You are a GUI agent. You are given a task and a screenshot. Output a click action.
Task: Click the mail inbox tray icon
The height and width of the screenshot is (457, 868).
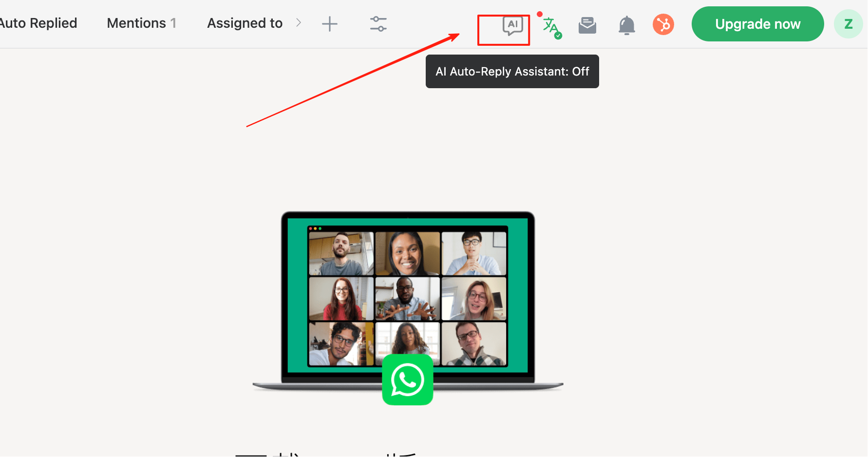coord(587,25)
